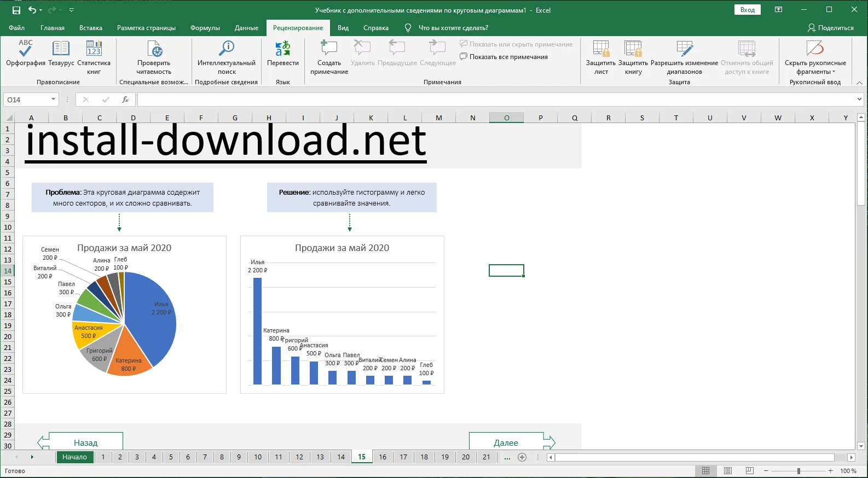Click the Translate (Перевести) icon
The height and width of the screenshot is (478, 868).
(282, 50)
